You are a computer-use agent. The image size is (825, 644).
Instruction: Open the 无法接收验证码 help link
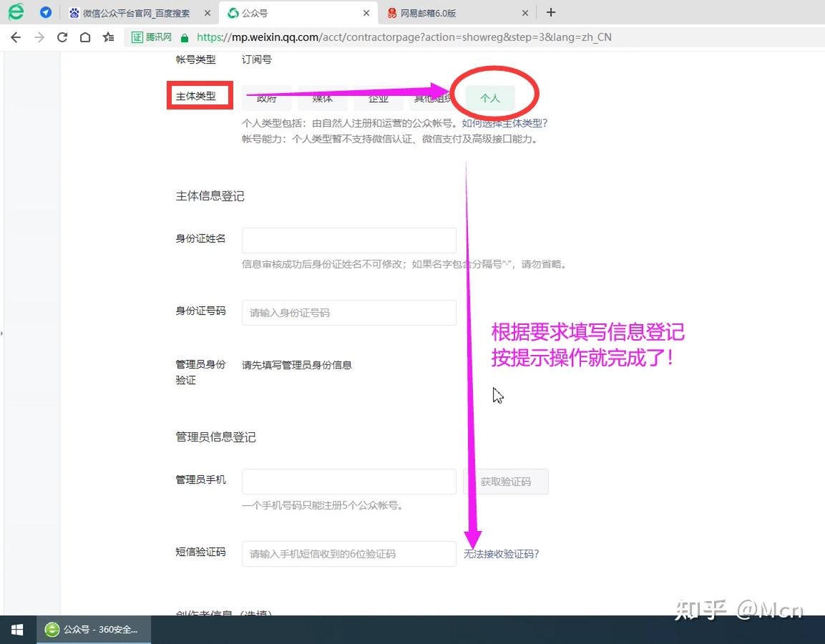coord(502,554)
